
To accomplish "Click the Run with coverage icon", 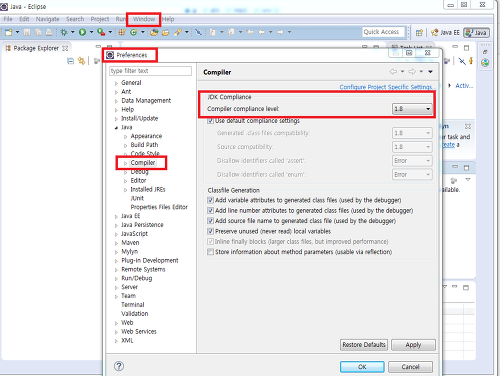I will tap(101, 32).
